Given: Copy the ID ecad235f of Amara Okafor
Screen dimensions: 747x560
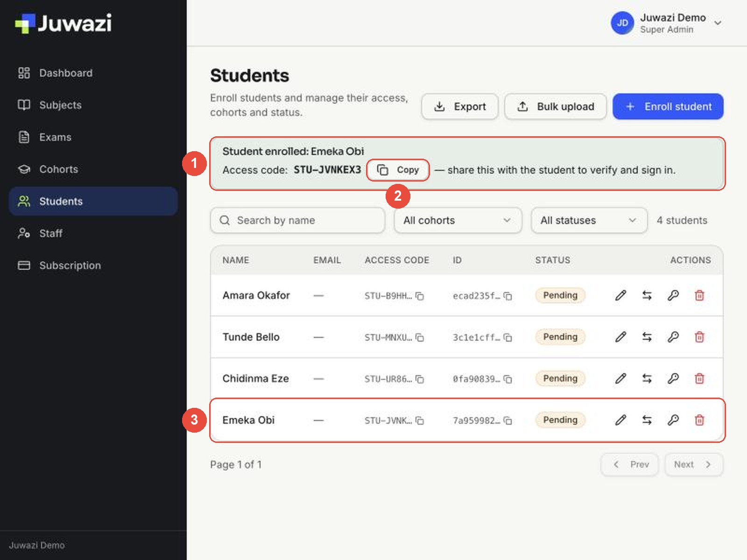Looking at the screenshot, I should click(x=508, y=296).
